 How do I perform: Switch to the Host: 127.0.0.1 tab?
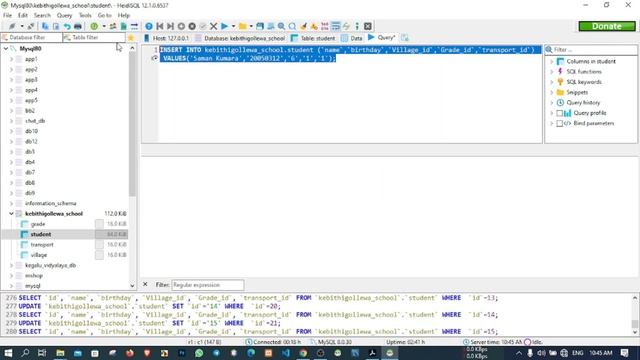tap(167, 38)
